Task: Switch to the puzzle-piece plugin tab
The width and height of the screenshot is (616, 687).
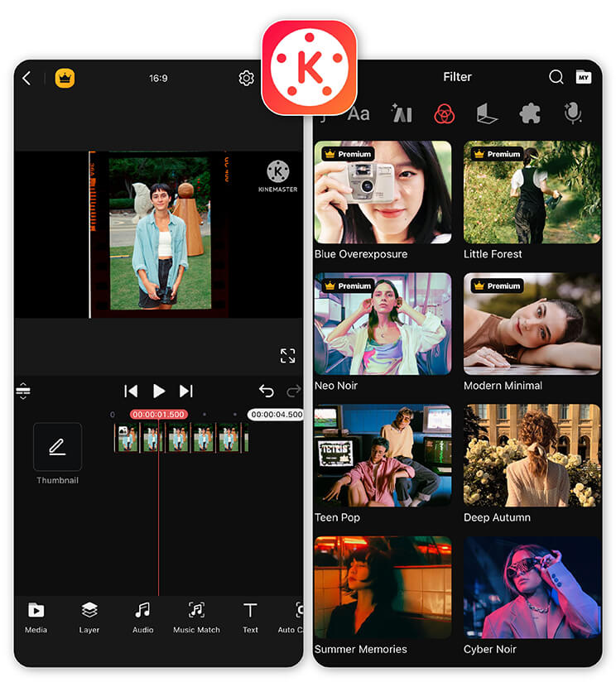Action: click(x=530, y=114)
